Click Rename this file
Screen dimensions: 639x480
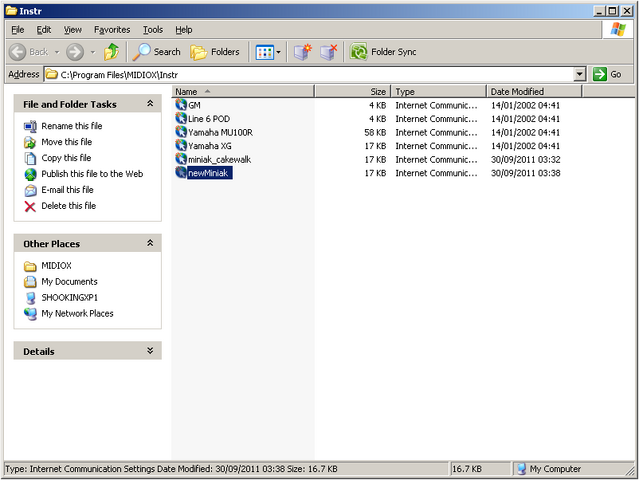coord(72,126)
